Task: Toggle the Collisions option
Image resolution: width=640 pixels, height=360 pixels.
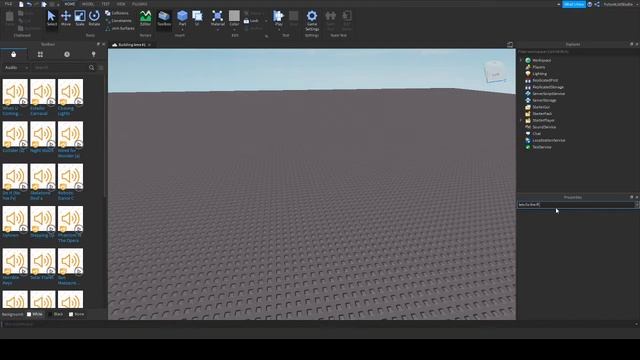Action: click(117, 13)
